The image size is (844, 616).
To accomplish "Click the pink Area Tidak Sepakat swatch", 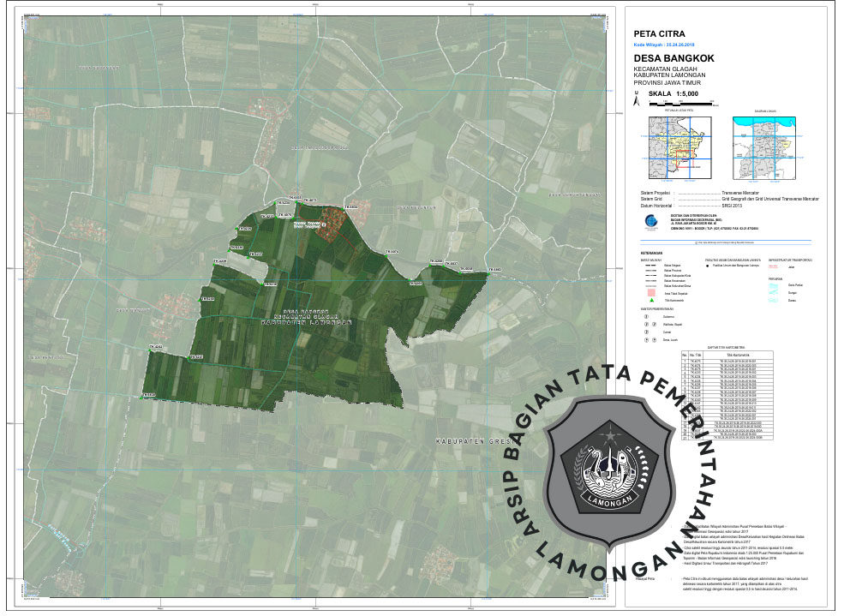I will tap(650, 292).
